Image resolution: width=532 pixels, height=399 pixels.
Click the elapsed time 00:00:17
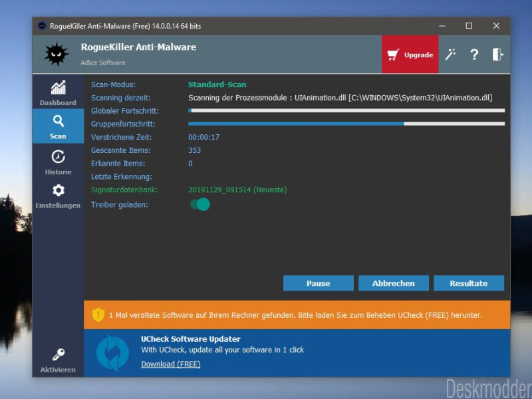pos(204,137)
